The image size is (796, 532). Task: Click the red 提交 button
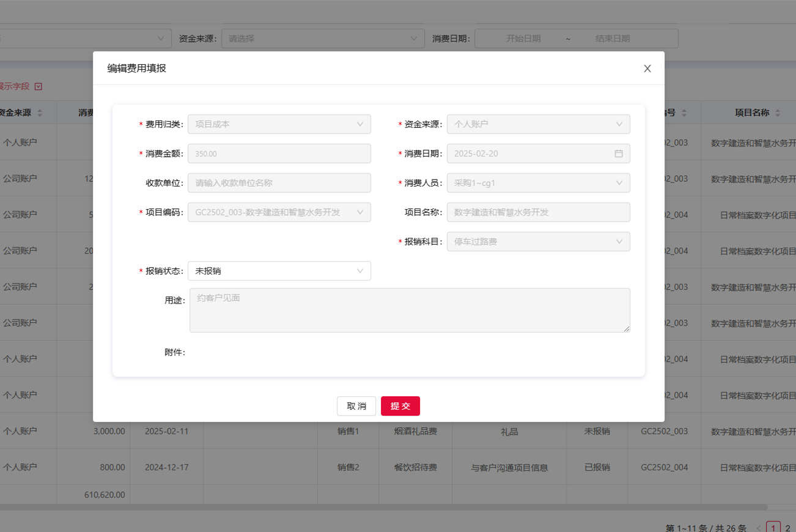point(400,405)
